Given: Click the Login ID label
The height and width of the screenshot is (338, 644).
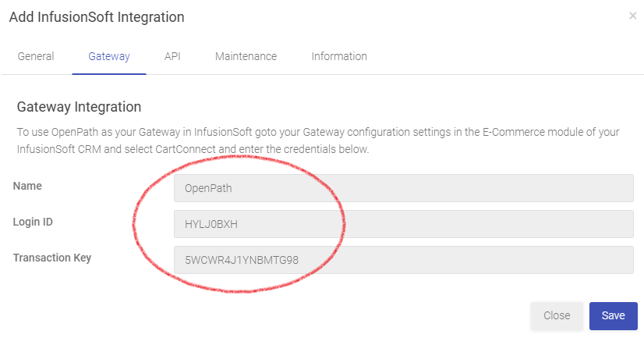Looking at the screenshot, I should [x=33, y=222].
